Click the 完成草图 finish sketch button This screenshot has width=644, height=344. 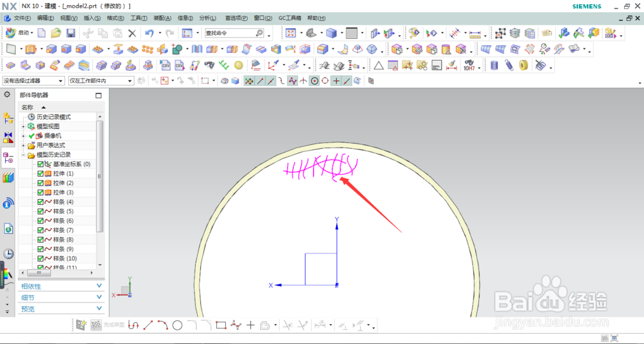point(107,325)
